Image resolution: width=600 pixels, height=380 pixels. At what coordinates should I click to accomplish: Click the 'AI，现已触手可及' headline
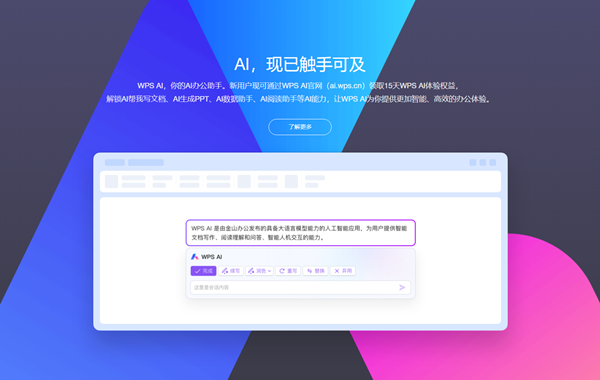[300, 64]
